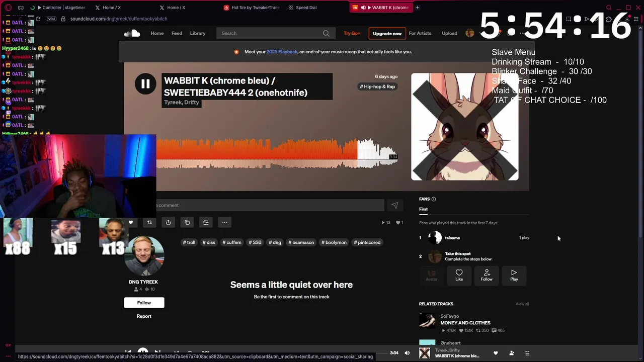
Task: Follow DNG TYREEK with the white Follow button
Action: [144, 303]
